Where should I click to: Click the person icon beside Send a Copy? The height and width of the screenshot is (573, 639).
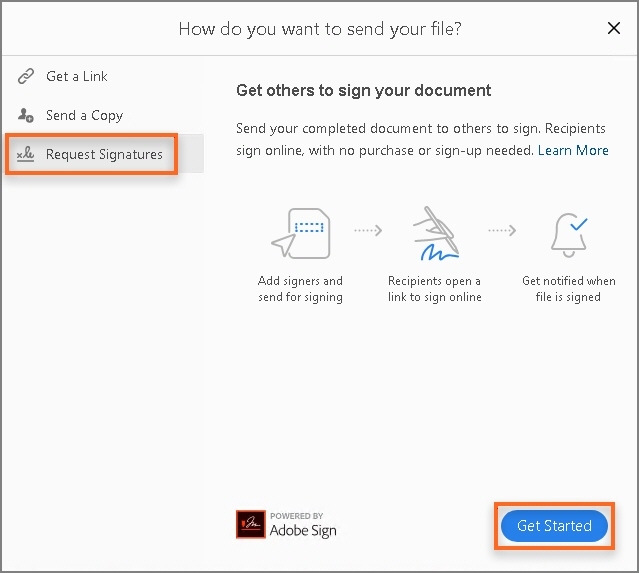[24, 116]
